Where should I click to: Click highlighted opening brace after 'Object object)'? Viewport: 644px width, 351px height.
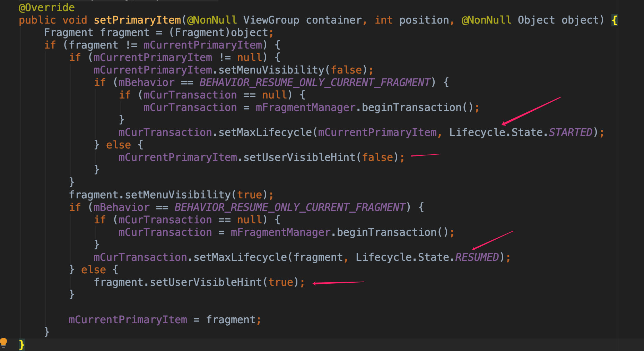click(614, 20)
